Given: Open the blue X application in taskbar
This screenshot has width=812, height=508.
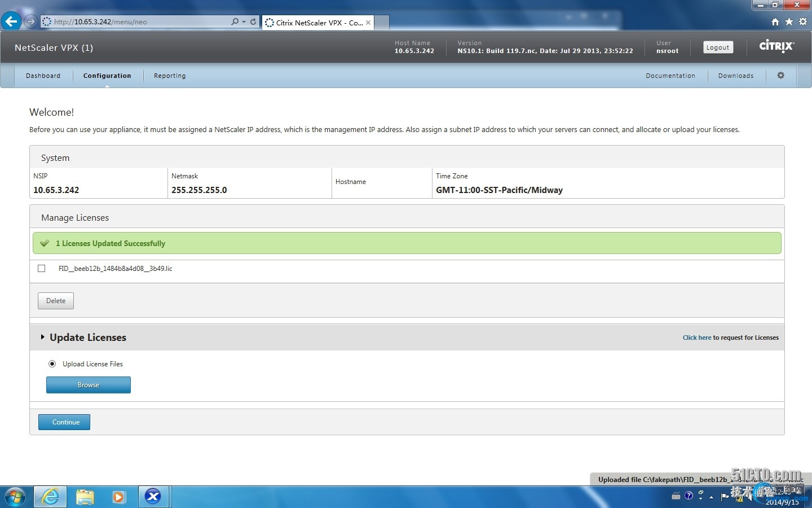Looking at the screenshot, I should tap(153, 497).
